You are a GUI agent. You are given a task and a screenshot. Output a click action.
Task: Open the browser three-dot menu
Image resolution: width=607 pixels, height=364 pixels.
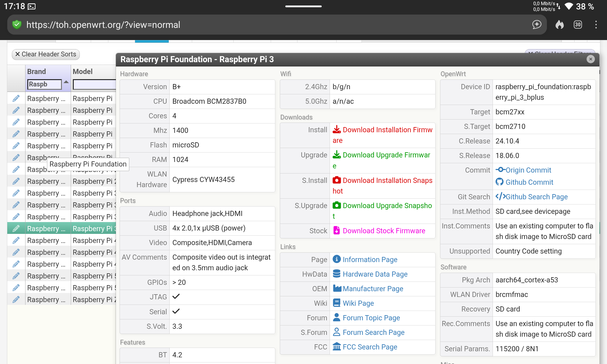coord(596,25)
